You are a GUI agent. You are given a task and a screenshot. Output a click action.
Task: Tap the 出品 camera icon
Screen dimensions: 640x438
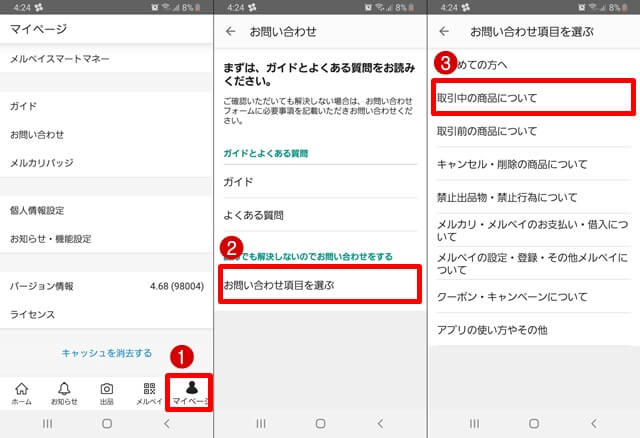coord(107,394)
